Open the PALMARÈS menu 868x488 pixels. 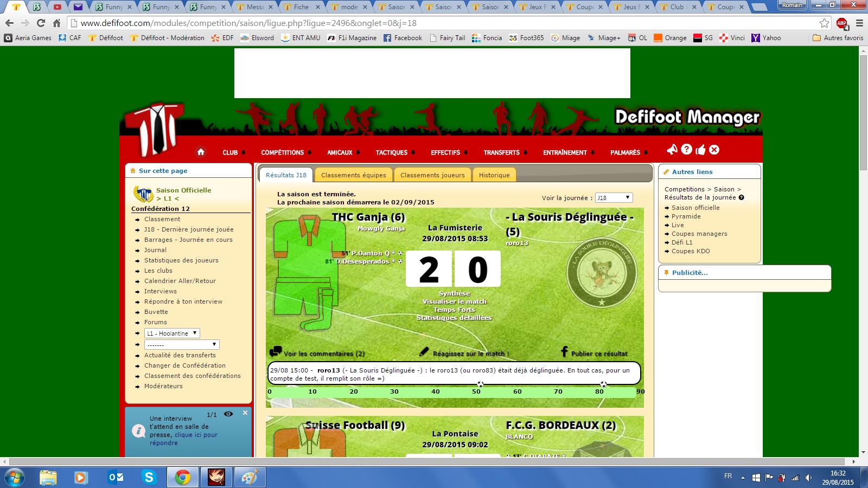coord(629,152)
